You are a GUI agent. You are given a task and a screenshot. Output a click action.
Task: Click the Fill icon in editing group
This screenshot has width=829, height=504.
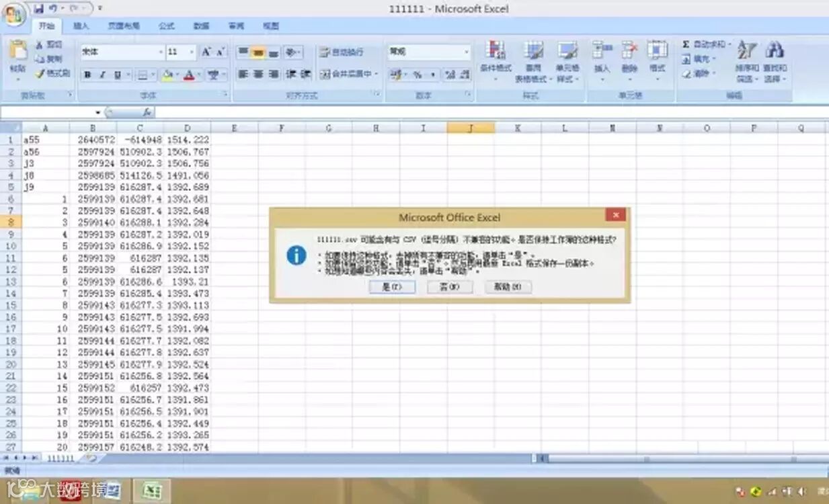click(685, 59)
